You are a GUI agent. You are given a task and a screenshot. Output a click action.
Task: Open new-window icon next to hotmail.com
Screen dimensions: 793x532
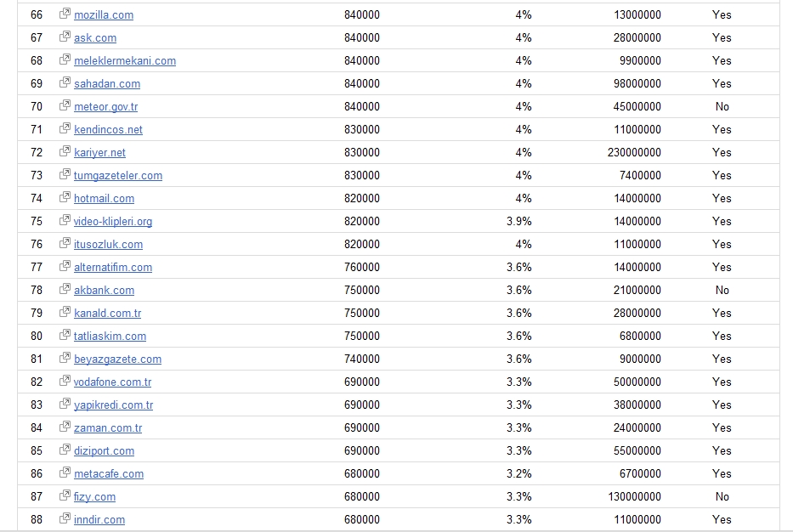(x=65, y=197)
